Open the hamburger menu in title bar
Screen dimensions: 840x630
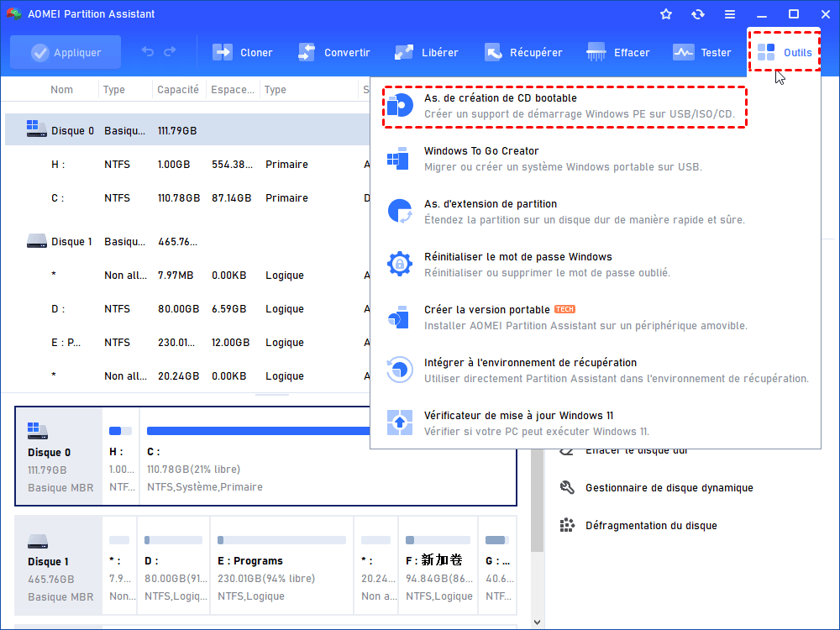(x=730, y=14)
